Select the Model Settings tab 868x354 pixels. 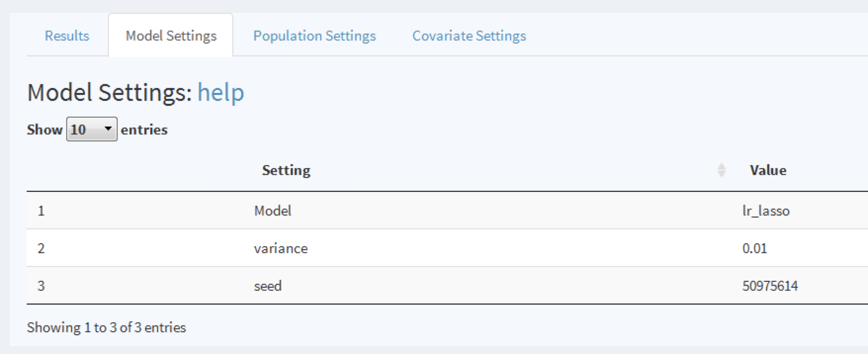click(x=171, y=36)
